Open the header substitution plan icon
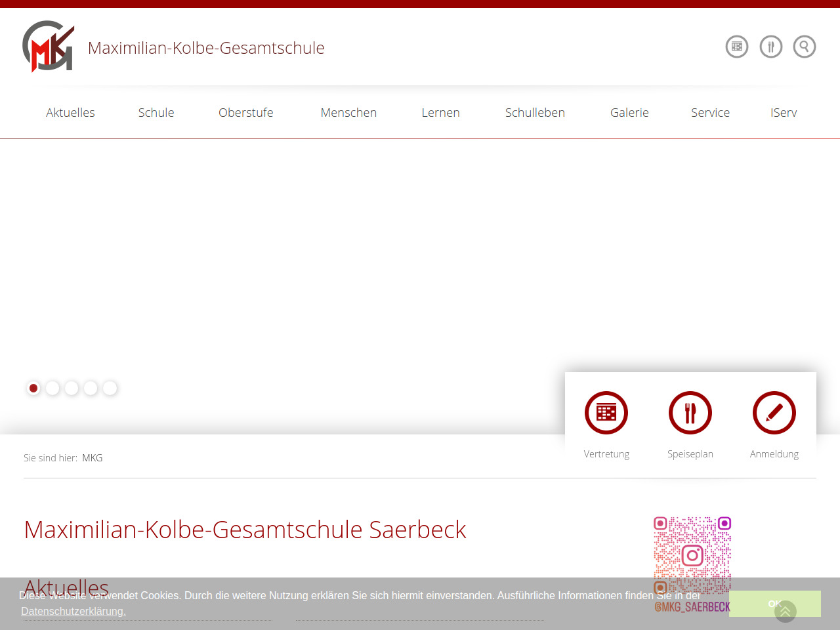Viewport: 840px width, 630px height. (x=737, y=47)
